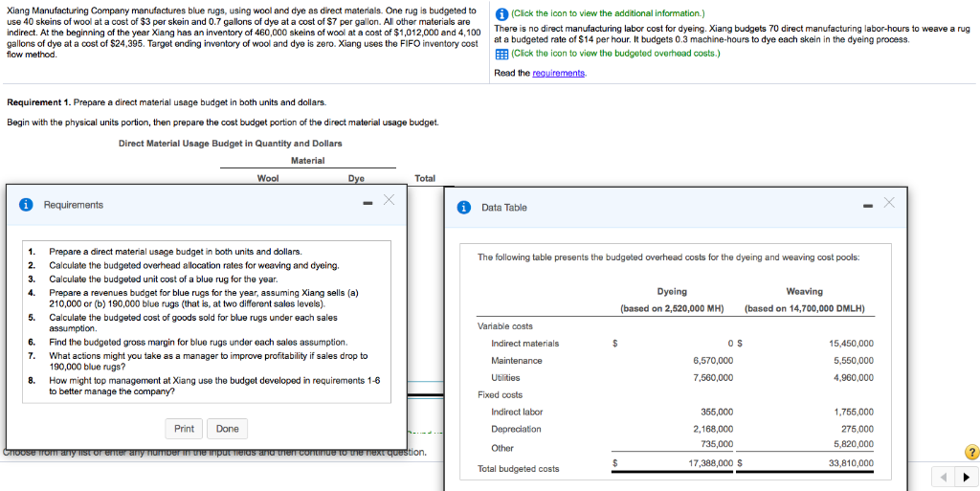Image resolution: width=980 pixels, height=491 pixels.
Task: Click the yellow help question mark icon
Action: point(971,453)
